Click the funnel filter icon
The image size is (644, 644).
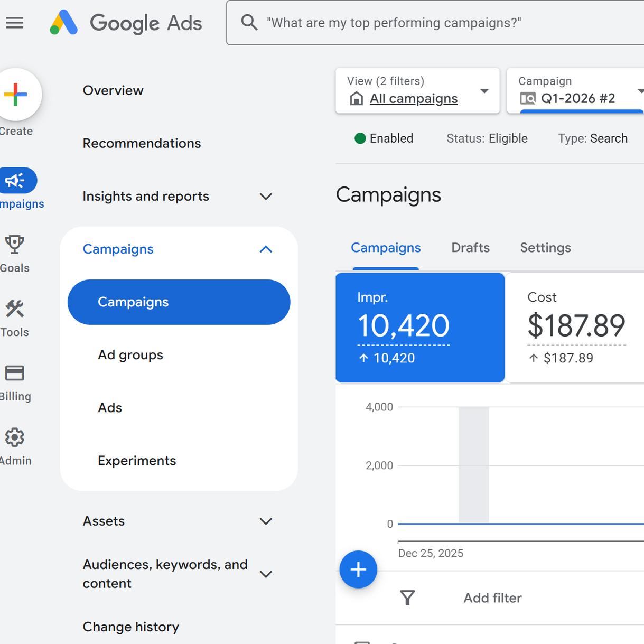[407, 598]
